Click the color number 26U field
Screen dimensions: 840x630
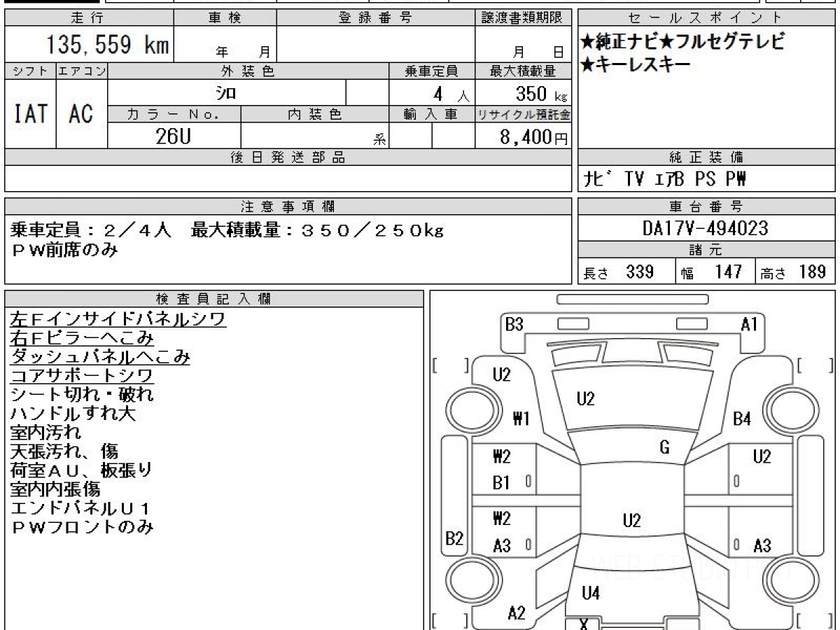[173, 136]
